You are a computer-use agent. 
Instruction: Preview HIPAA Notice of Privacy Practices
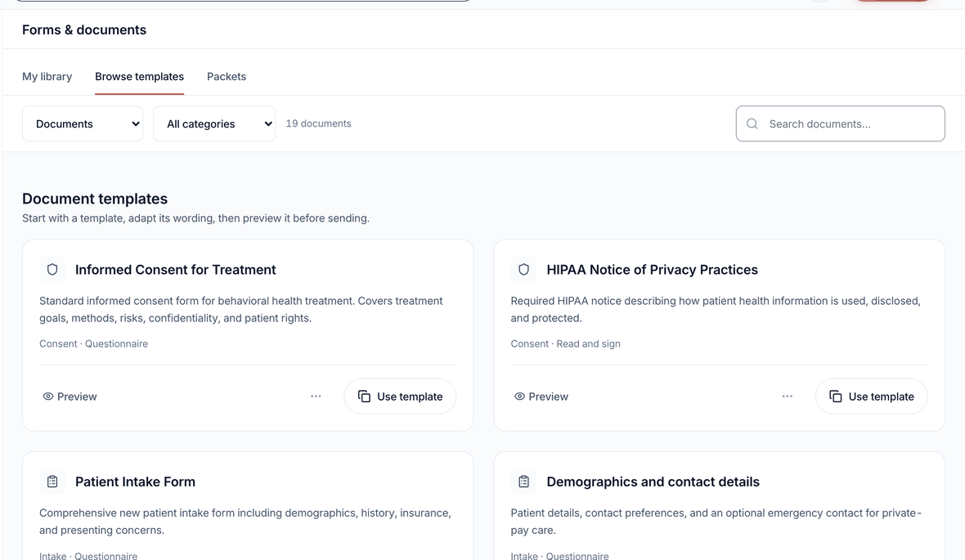[541, 396]
